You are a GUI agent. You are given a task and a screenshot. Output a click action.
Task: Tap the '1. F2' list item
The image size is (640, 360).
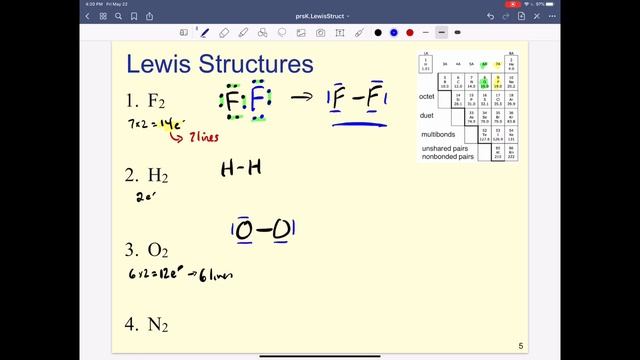145,101
